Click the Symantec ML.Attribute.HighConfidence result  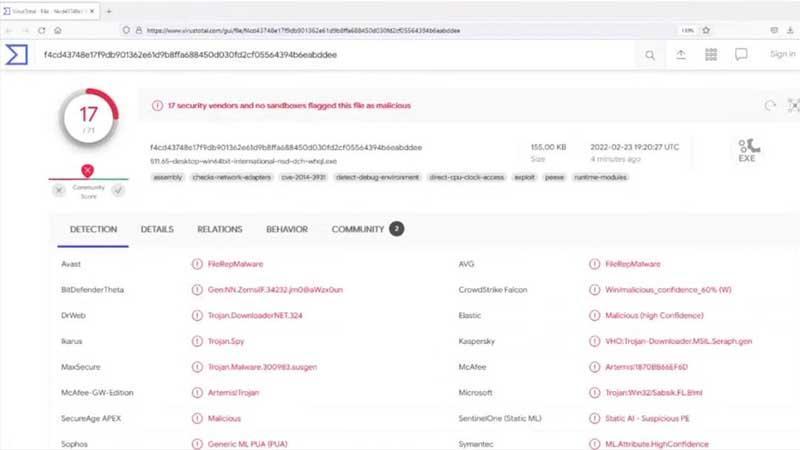tap(657, 444)
